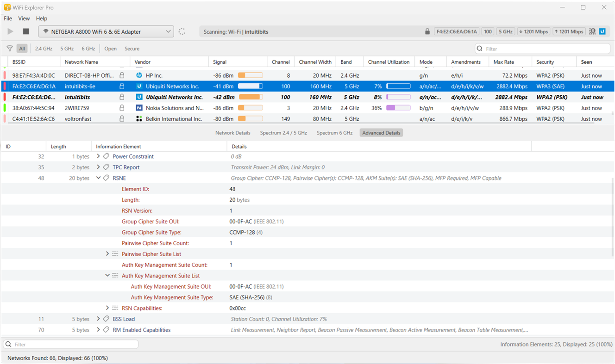This screenshot has height=364, width=615.
Task: Collapse the Auth Key Management Suite List
Action: click(107, 275)
